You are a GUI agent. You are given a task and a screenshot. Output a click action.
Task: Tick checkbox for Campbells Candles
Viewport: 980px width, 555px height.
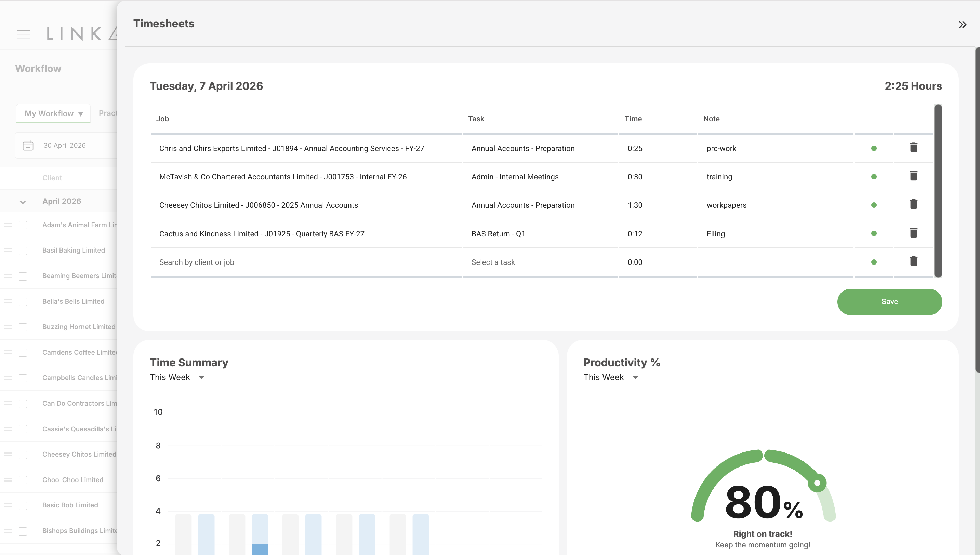pos(23,378)
